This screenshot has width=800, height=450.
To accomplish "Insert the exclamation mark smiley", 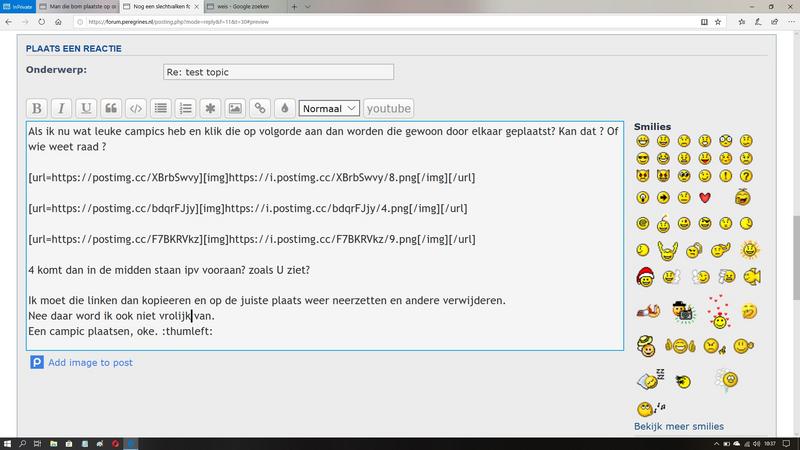I will 726,176.
